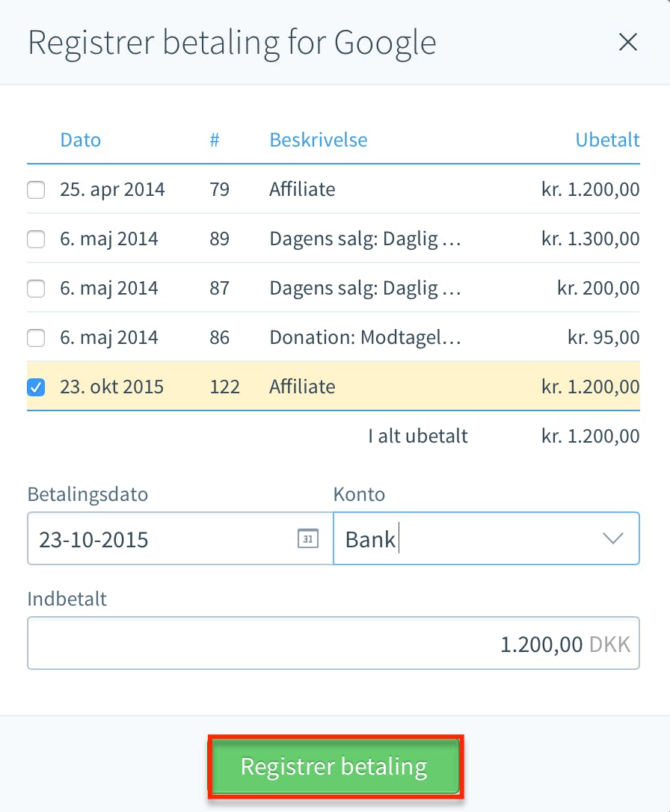
Task: Close the Registrer betaling dialog
Action: tap(627, 42)
